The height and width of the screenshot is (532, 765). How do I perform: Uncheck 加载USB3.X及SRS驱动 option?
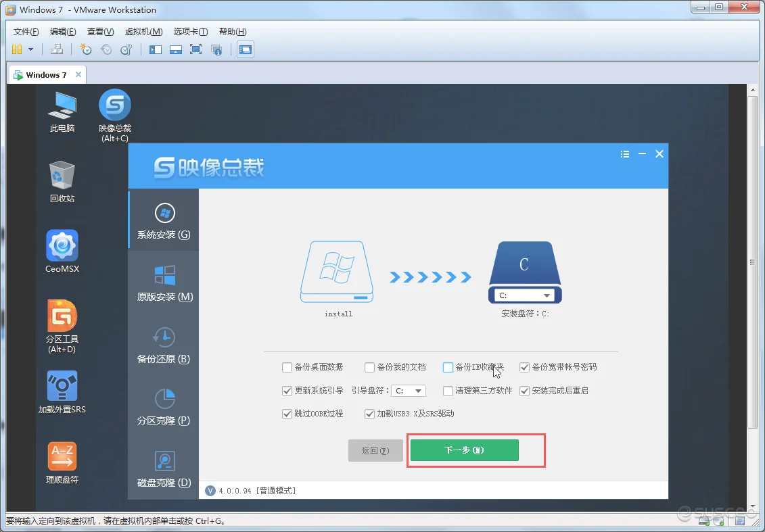click(369, 414)
